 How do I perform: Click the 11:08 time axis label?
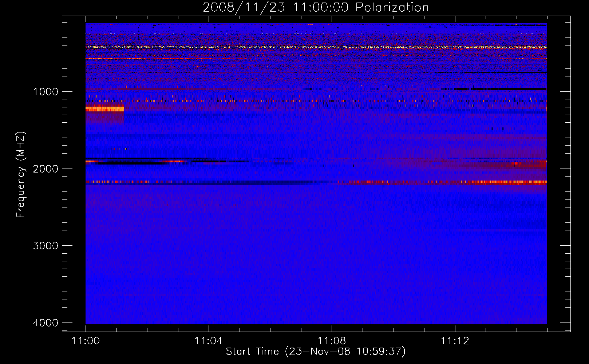pyautogui.click(x=332, y=341)
